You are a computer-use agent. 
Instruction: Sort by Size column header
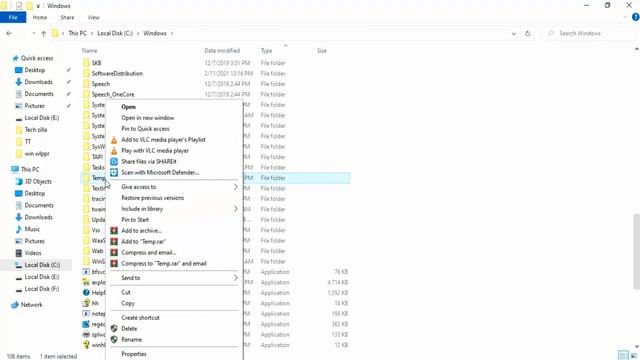[x=322, y=51]
